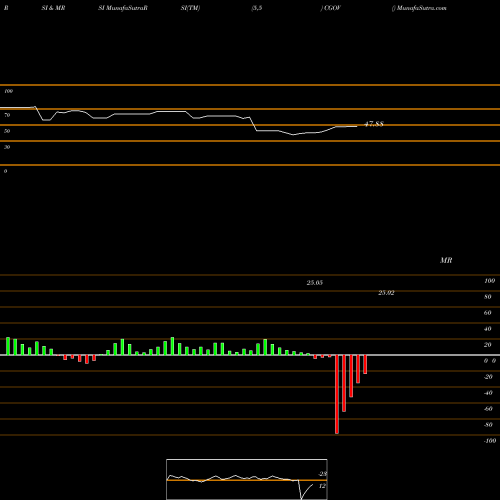This screenshot has width=500, height=500.
Task: Click the SI & MR header text
Action: (x=53, y=8)
